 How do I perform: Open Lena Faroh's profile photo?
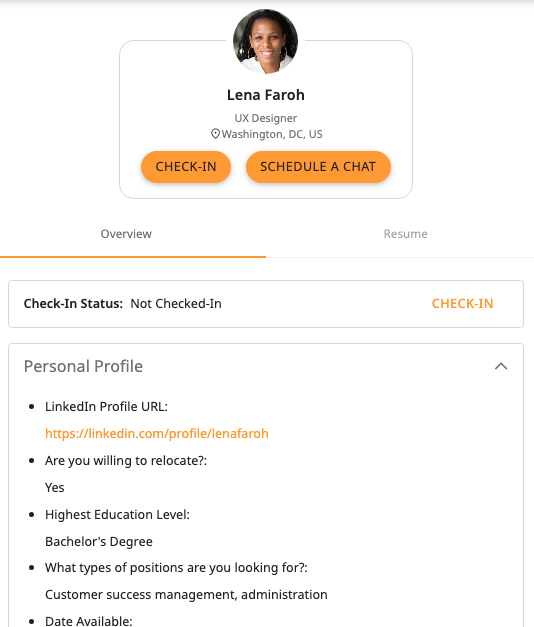[266, 42]
